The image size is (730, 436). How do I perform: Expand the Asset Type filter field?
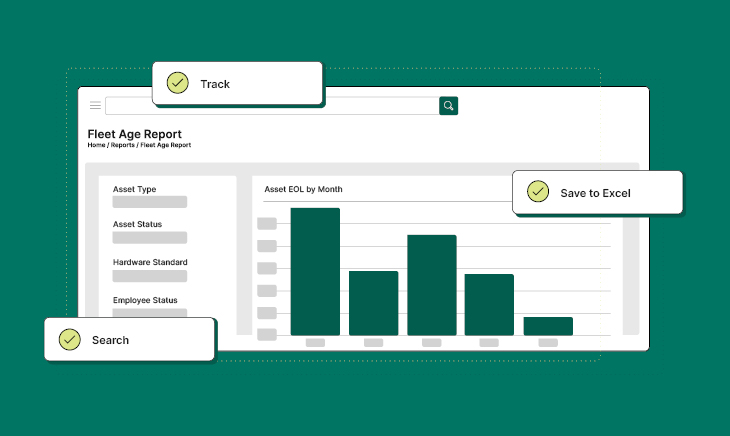149,202
